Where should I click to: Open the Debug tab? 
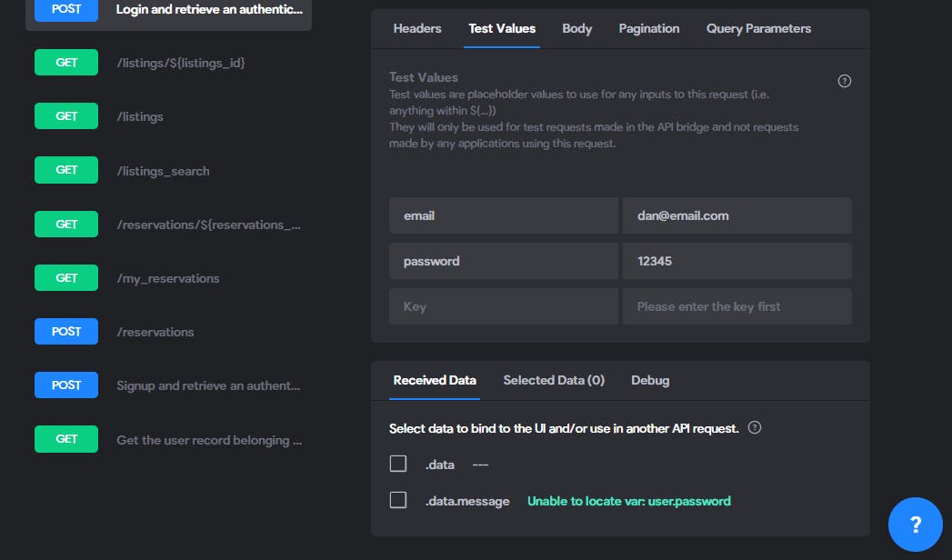pyautogui.click(x=650, y=380)
